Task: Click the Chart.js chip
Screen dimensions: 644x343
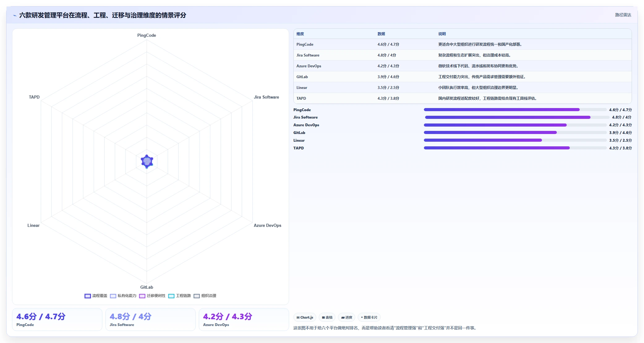Action: [305, 317]
